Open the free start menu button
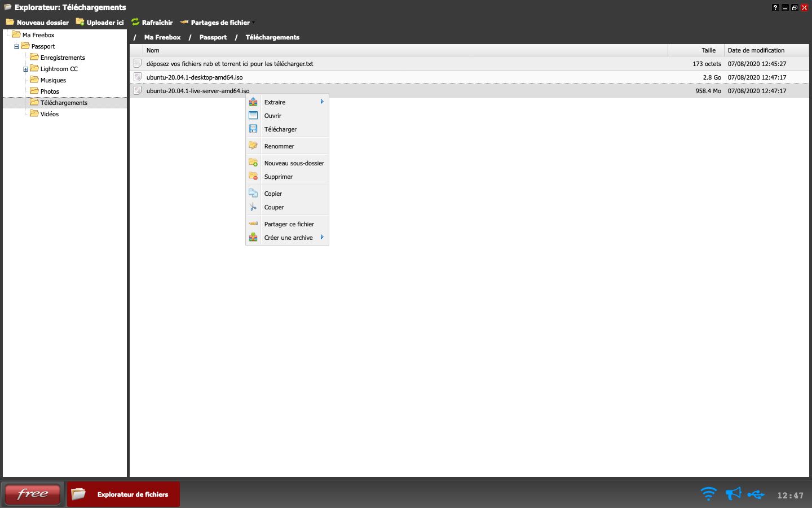The image size is (812, 508). coord(33,494)
